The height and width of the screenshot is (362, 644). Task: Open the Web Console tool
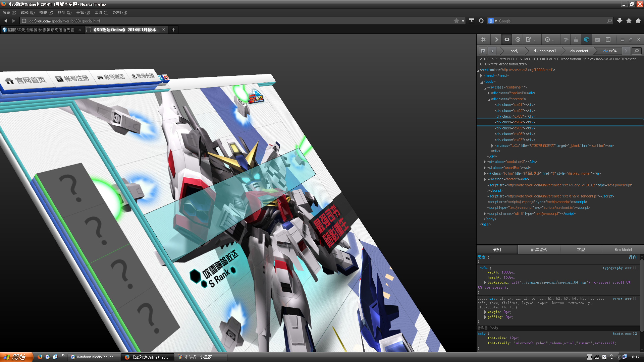[x=496, y=40]
